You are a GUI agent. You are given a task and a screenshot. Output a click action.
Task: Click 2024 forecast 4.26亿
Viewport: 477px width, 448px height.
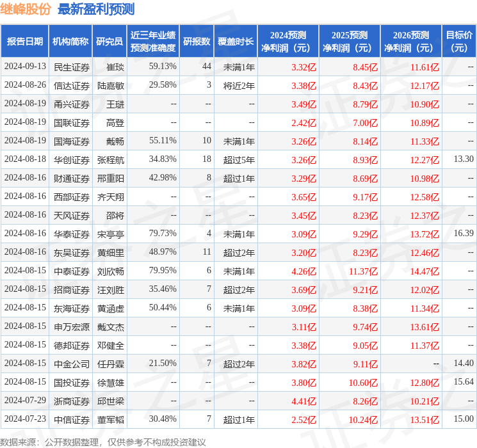point(304,271)
